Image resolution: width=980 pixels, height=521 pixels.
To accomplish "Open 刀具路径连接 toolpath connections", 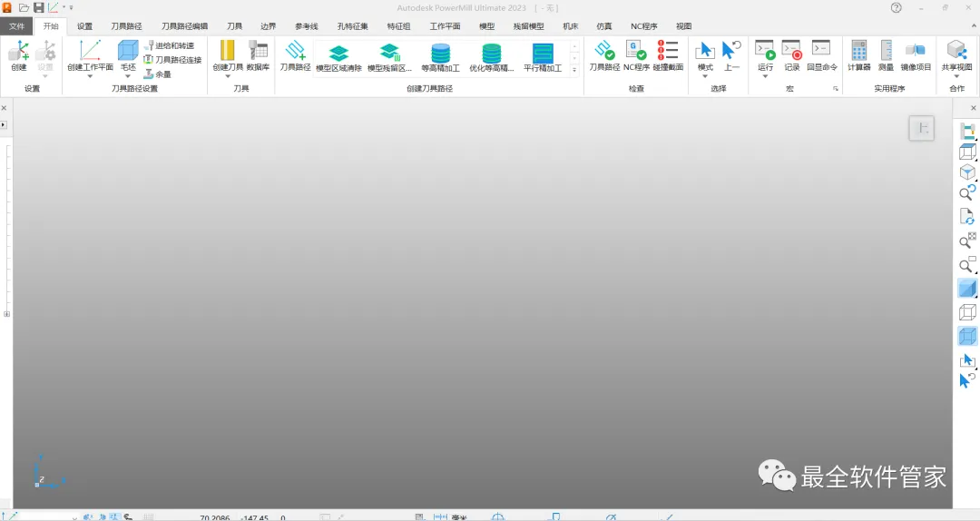I will coord(172,59).
